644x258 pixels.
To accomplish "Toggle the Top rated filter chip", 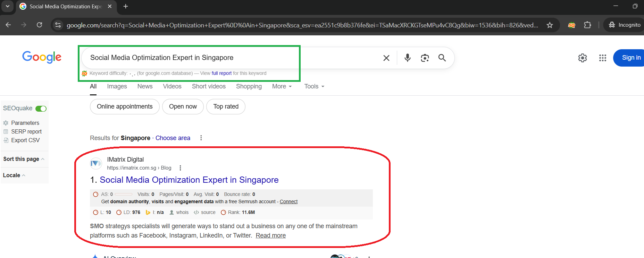I will pos(226,106).
